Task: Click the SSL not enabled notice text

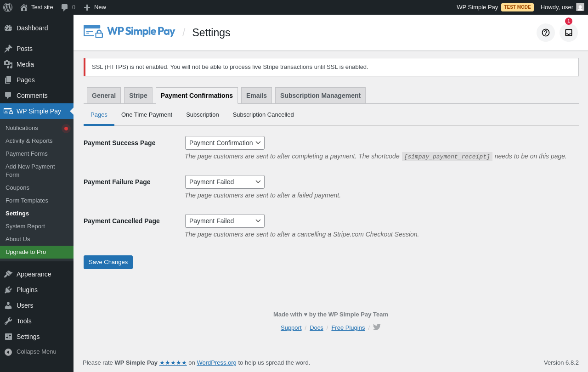Action: tap(230, 67)
